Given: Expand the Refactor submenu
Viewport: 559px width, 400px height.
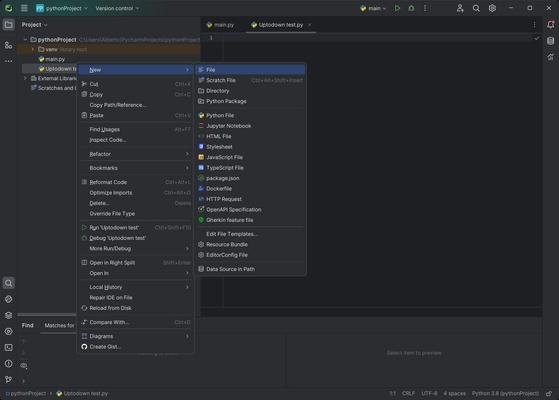Looking at the screenshot, I should (x=135, y=154).
